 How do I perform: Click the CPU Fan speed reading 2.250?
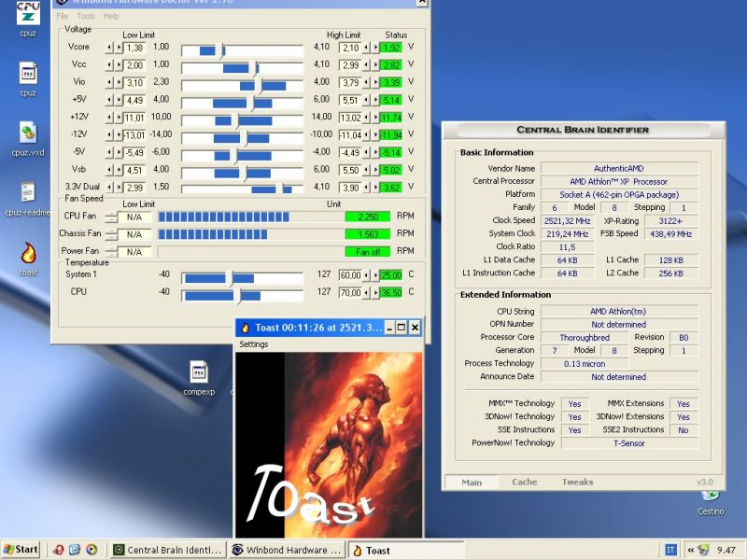pyautogui.click(x=368, y=217)
